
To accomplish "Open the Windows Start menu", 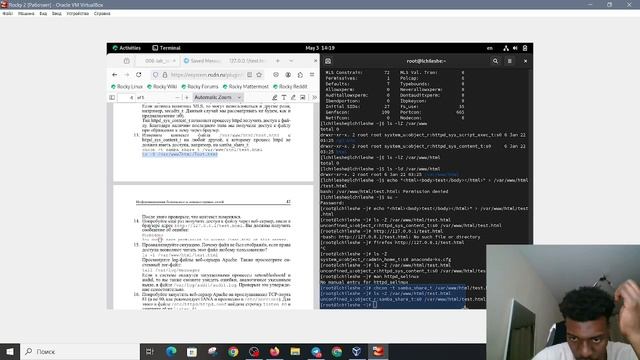I will click(10, 351).
